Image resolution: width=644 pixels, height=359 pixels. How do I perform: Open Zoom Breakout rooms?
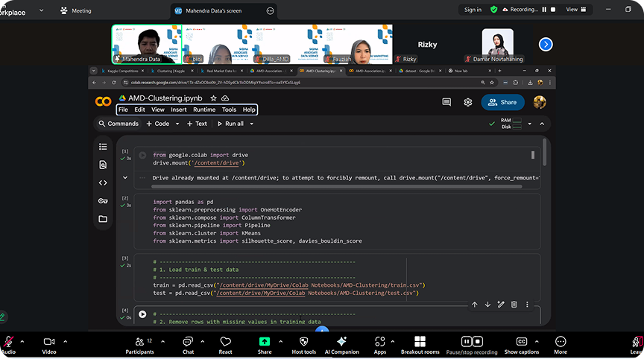pyautogui.click(x=420, y=346)
